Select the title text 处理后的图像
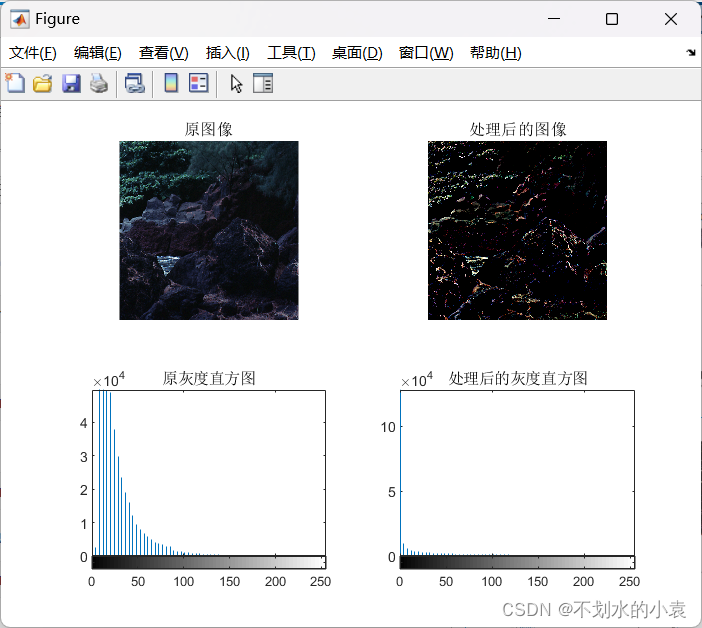 pyautogui.click(x=518, y=129)
